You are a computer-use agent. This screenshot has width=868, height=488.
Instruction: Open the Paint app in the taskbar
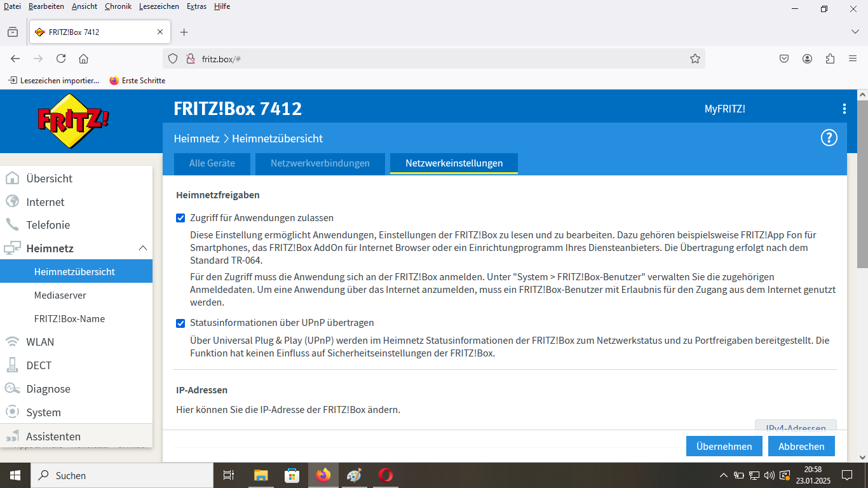[x=354, y=475]
